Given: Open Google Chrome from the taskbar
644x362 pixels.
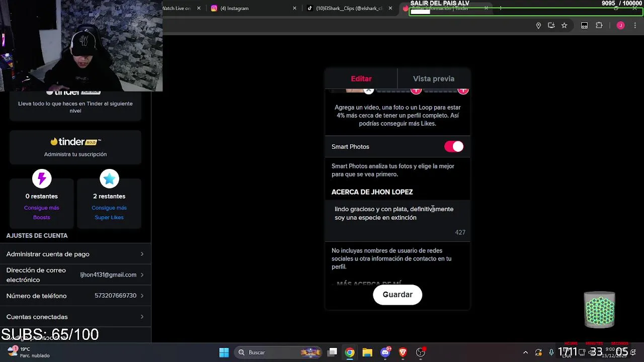Looking at the screenshot, I should 350,352.
